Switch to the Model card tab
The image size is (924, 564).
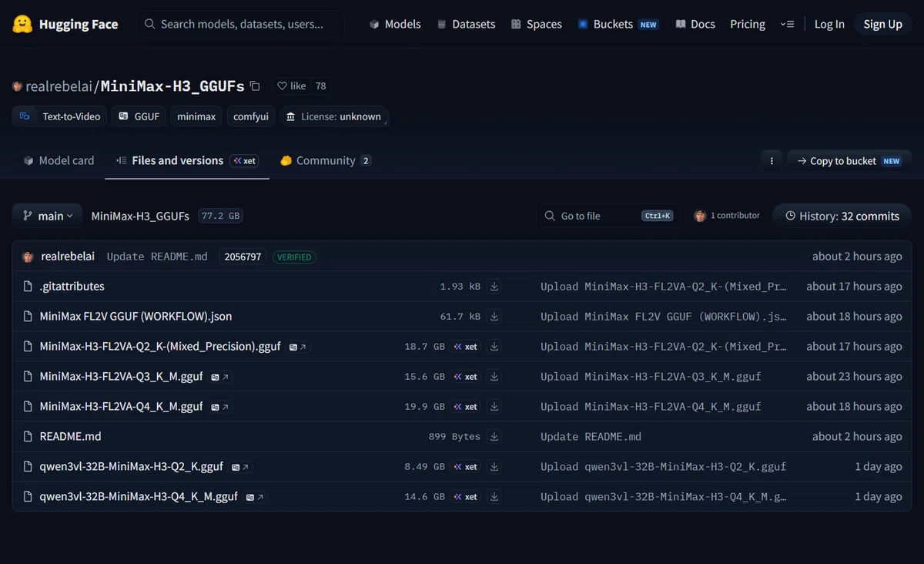pos(59,160)
